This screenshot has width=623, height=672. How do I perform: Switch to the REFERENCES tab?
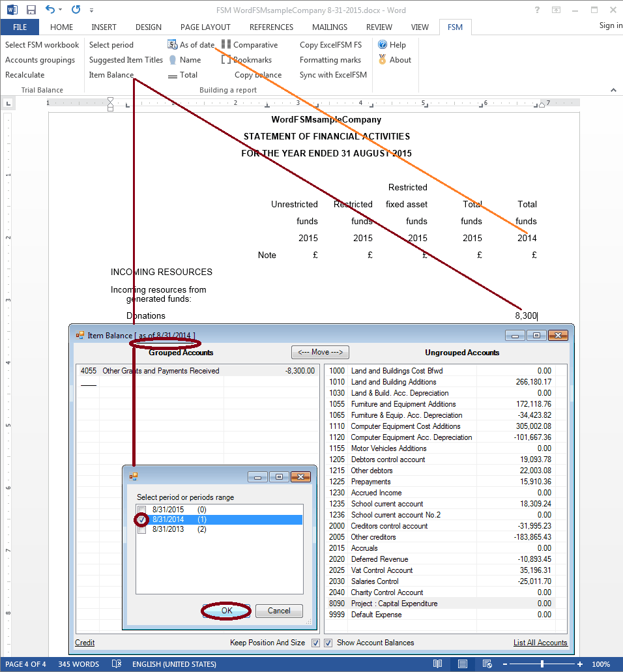tap(272, 27)
